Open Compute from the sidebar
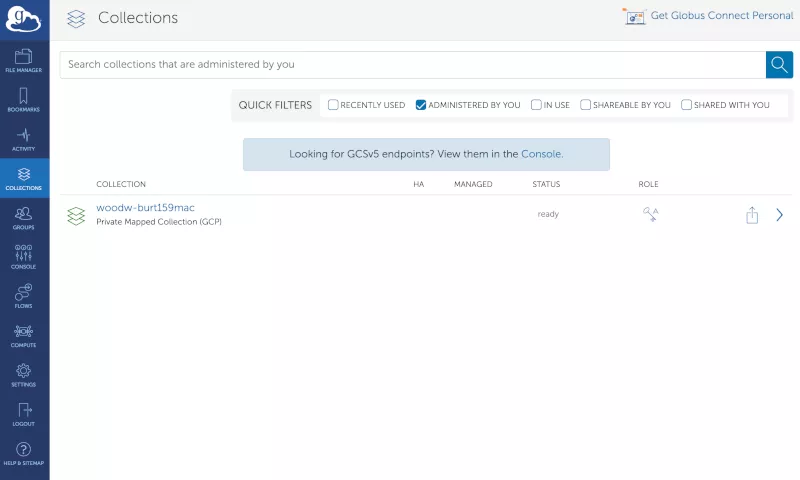 pyautogui.click(x=23, y=336)
